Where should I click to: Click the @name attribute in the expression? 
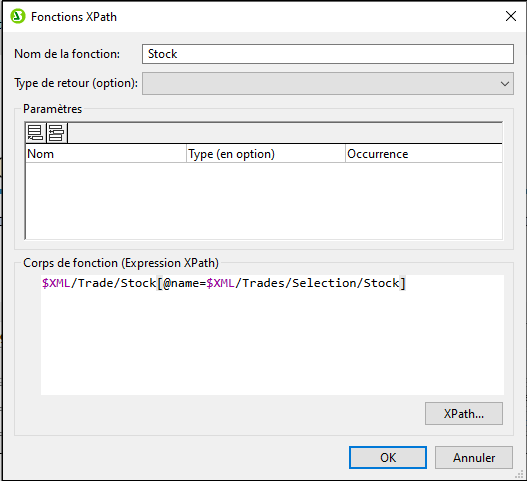[x=181, y=283]
